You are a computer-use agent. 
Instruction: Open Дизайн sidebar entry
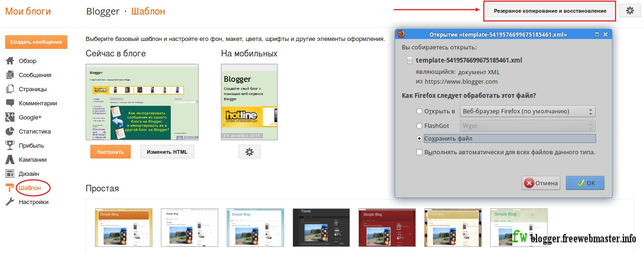point(29,174)
